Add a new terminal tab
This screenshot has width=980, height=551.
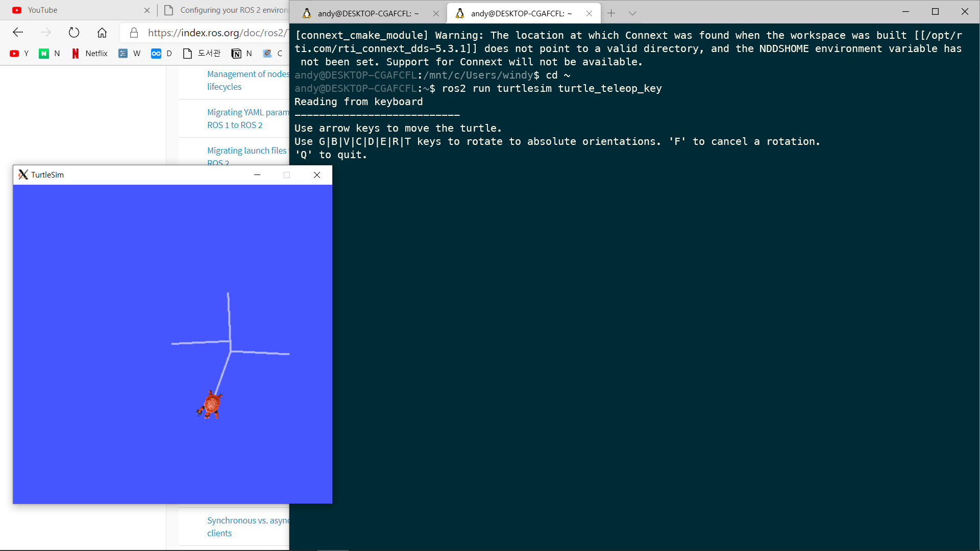pyautogui.click(x=611, y=13)
